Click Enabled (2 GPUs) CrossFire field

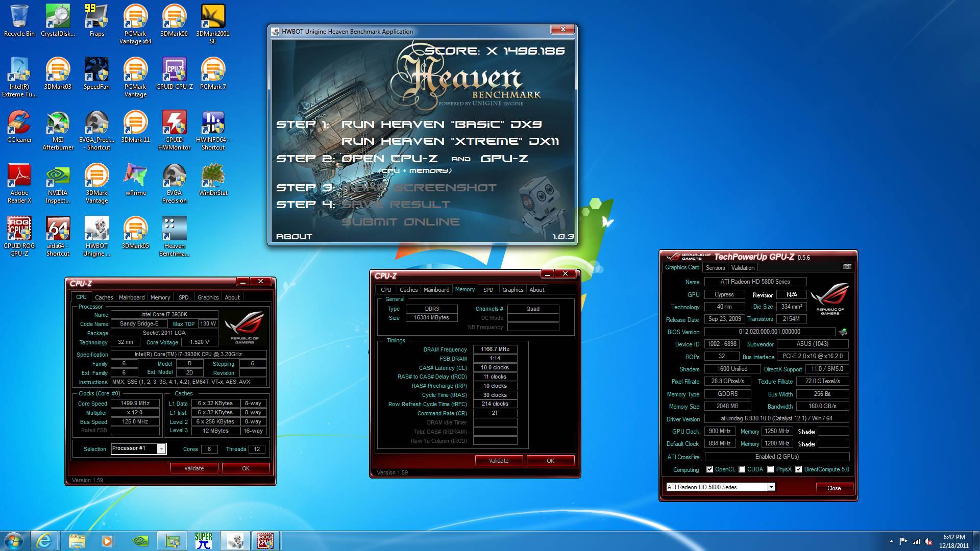(777, 457)
